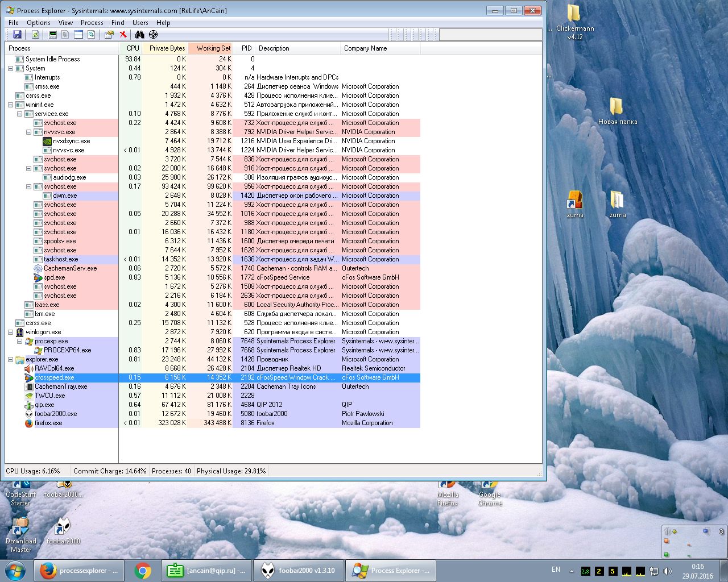Select the audiodg.exe process row

coord(213,177)
